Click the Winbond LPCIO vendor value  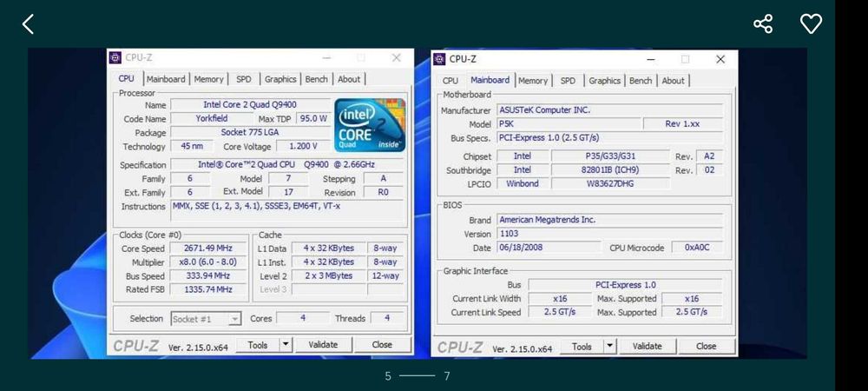523,184
